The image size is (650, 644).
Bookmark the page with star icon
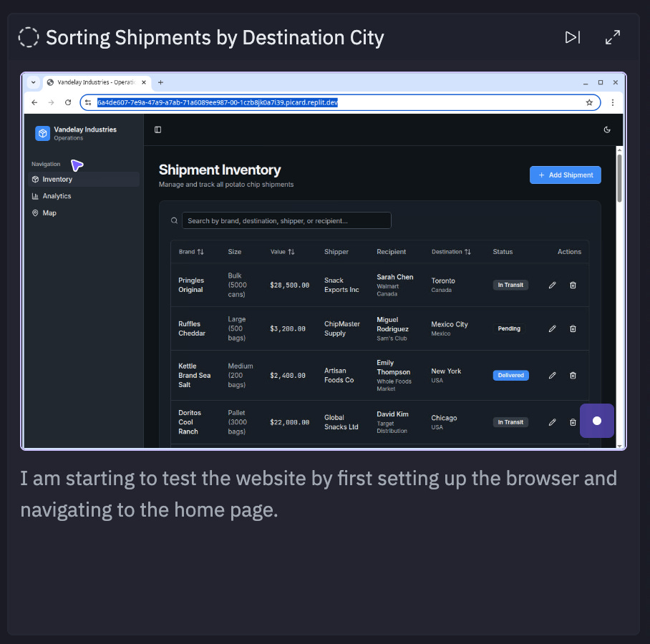pyautogui.click(x=589, y=102)
